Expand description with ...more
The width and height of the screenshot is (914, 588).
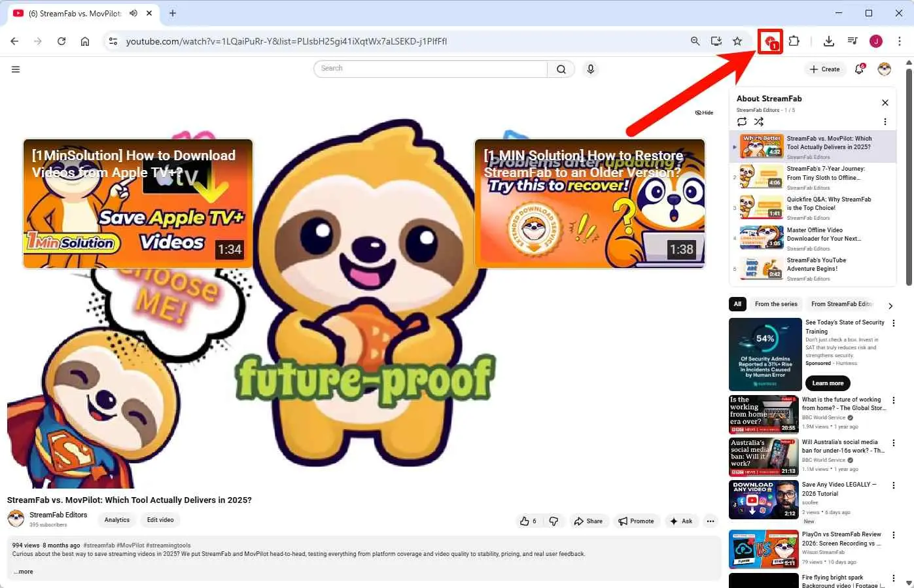pos(24,572)
